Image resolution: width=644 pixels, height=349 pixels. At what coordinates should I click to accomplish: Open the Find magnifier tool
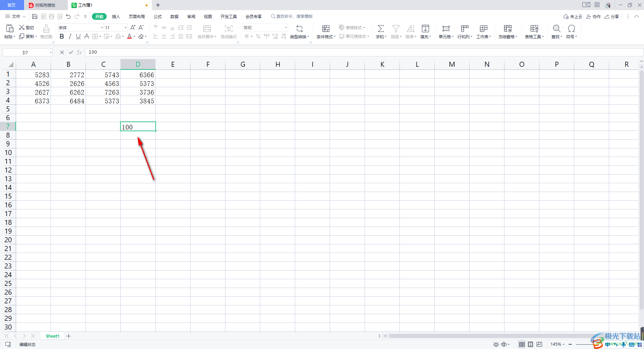556,29
